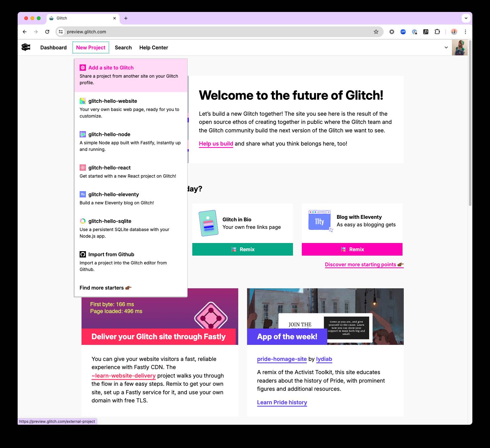The height and width of the screenshot is (448, 490).
Task: Expand the tab search dropdown
Action: click(x=466, y=18)
